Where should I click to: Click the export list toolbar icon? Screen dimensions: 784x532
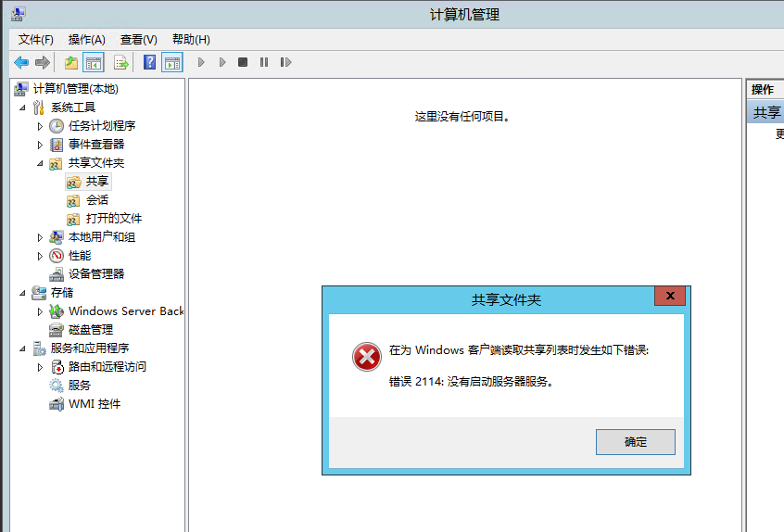(120, 62)
